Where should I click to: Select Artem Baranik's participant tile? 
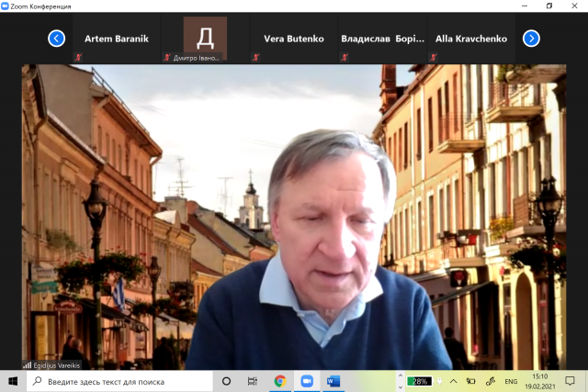(x=116, y=39)
